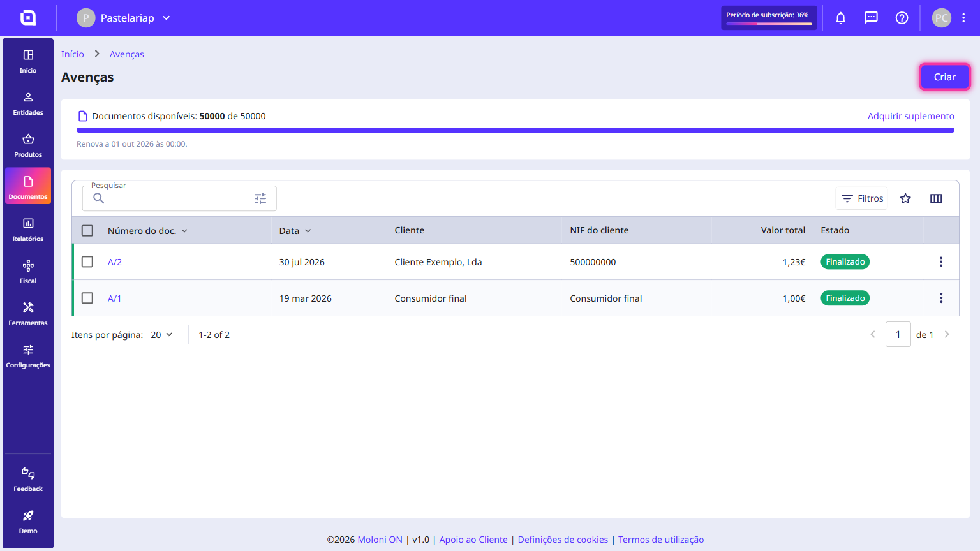This screenshot has height=551, width=980.
Task: Open the PC user avatar
Action: click(942, 18)
